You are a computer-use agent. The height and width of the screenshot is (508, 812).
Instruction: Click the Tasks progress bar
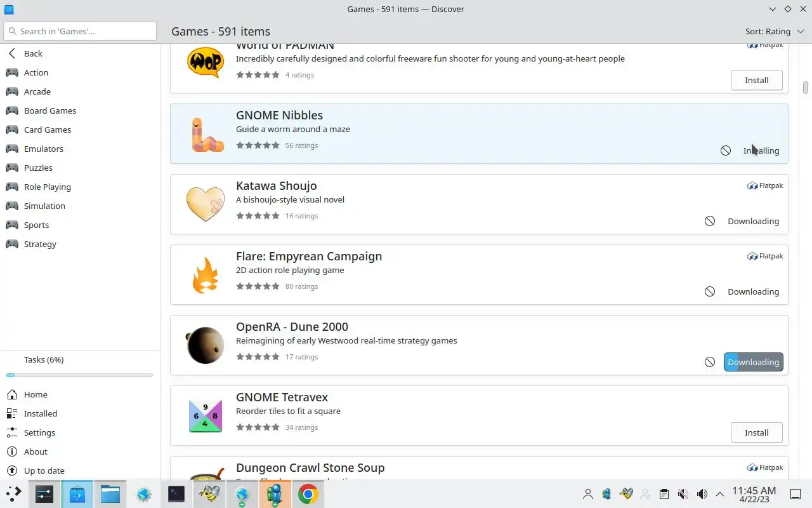tap(80, 375)
